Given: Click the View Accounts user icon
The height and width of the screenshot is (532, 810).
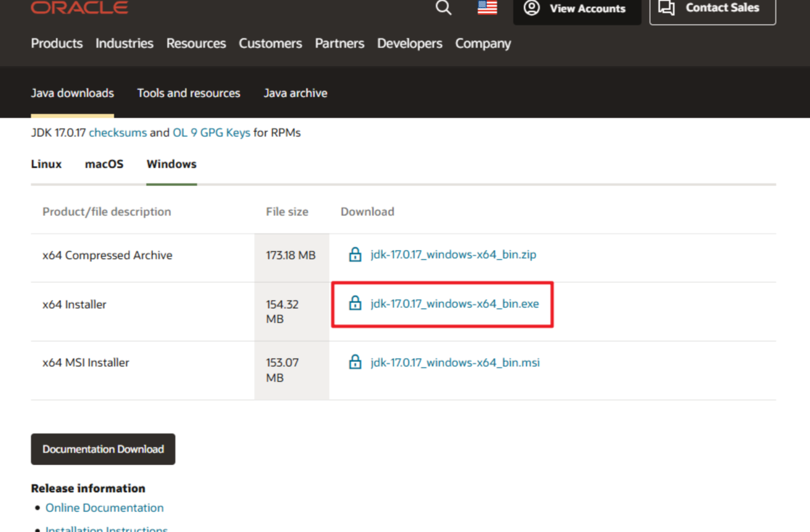Looking at the screenshot, I should coord(531,8).
